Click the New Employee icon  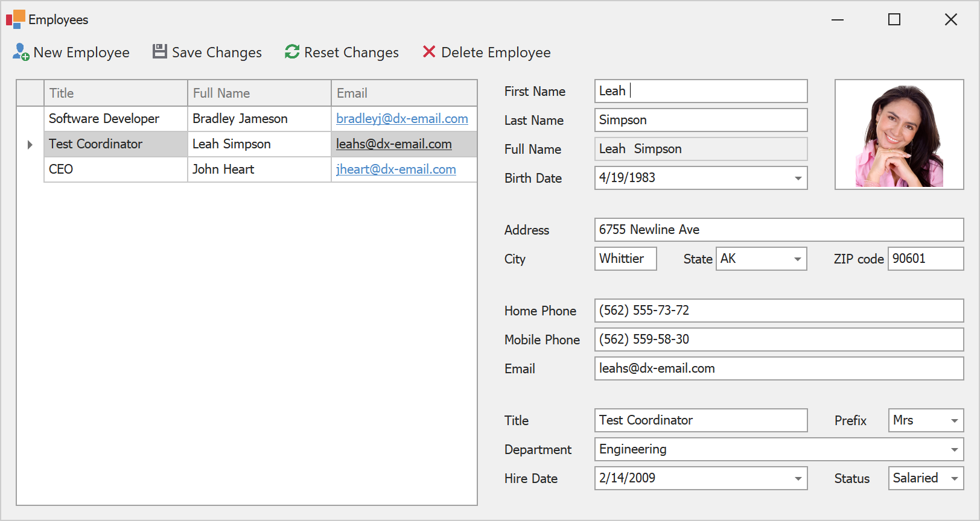[21, 52]
